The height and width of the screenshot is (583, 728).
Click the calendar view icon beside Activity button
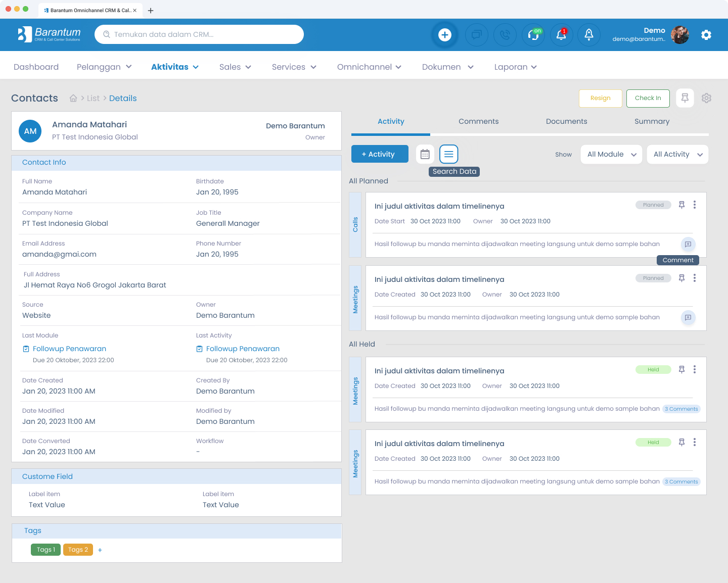(x=425, y=154)
